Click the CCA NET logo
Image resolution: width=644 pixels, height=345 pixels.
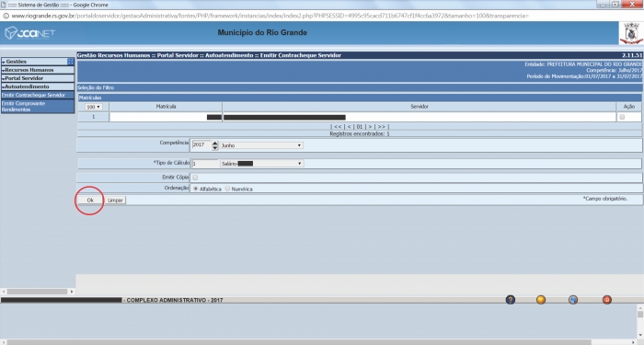tap(29, 33)
